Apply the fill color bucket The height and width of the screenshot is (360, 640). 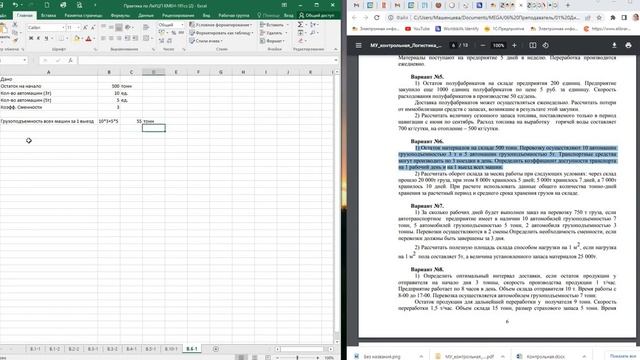76,38
